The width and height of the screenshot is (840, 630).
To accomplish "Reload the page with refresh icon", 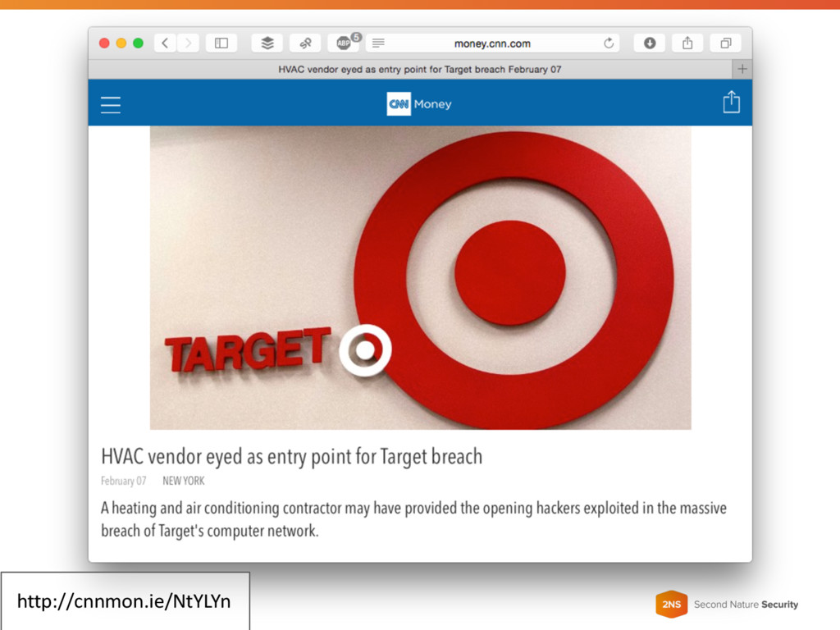I will point(609,43).
